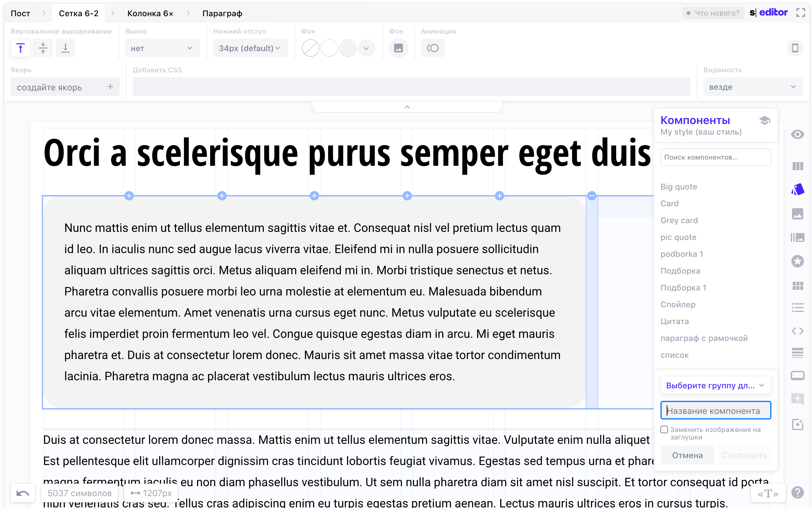This screenshot has width=812, height=508.
Task: Click the undo arrow icon
Action: pyautogui.click(x=22, y=493)
